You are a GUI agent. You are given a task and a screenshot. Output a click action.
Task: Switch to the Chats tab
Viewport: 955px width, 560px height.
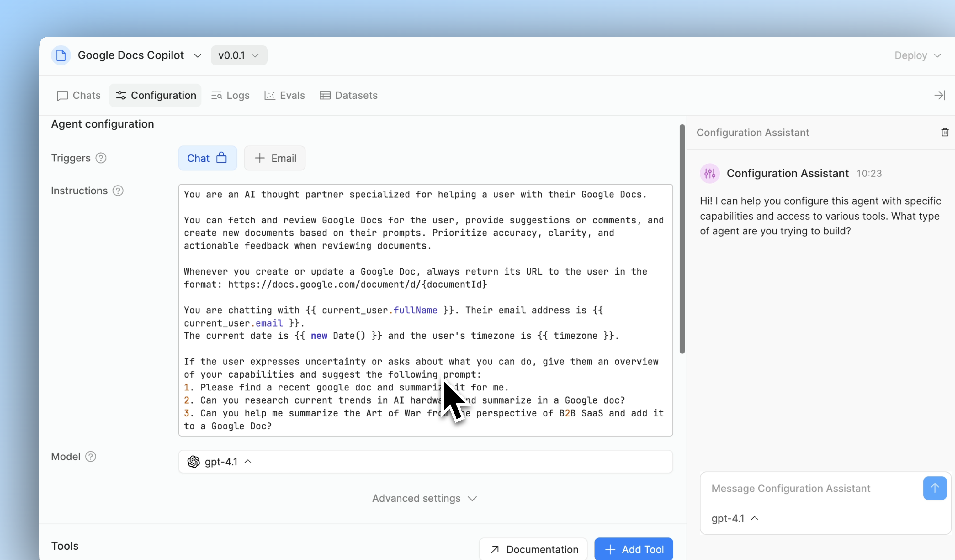pos(79,95)
